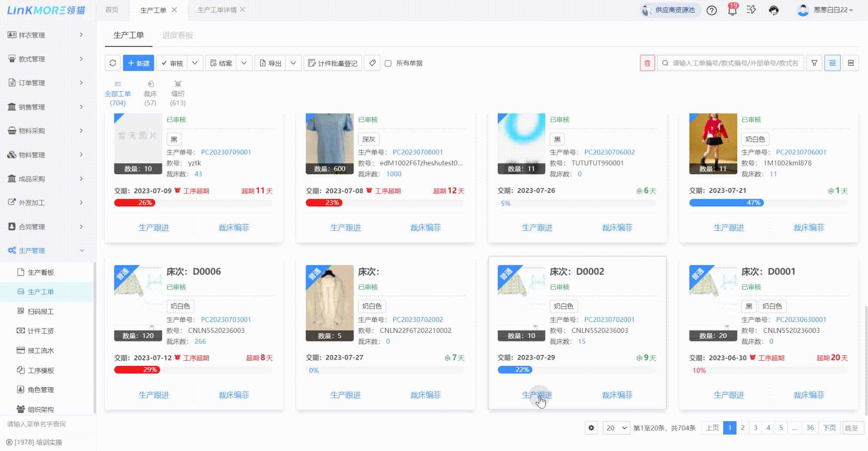Switch to 进度看板 tab
Viewport: 868px width, 451px height.
coord(177,35)
